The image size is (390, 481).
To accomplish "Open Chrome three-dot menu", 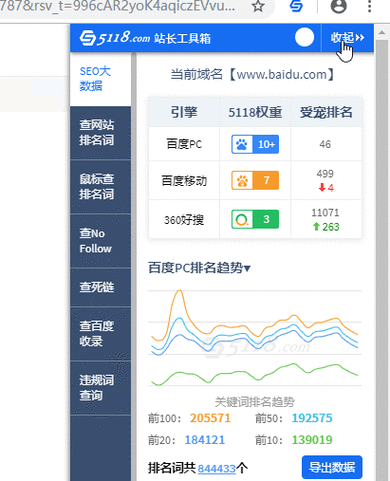I will coord(369,6).
